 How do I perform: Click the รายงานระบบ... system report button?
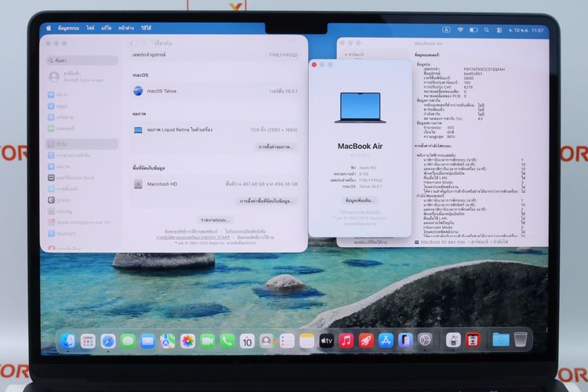tap(215, 220)
